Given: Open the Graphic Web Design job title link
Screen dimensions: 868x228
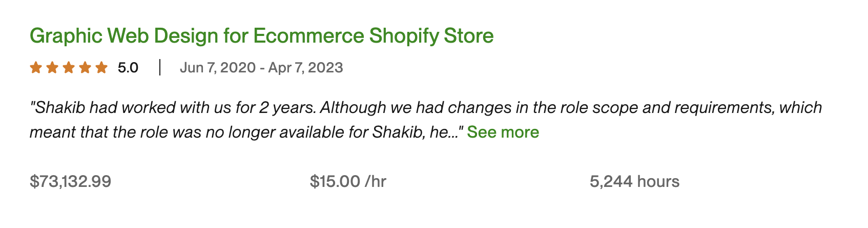Looking at the screenshot, I should click(x=261, y=36).
